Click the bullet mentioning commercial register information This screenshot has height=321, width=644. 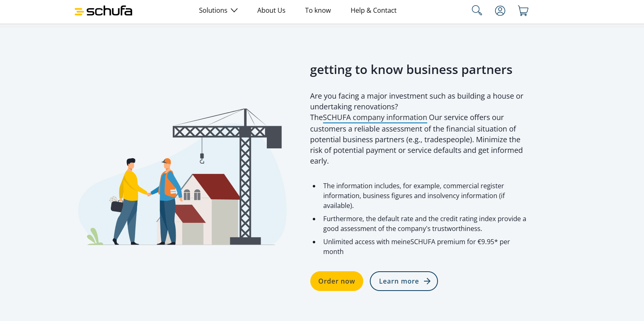click(x=414, y=196)
